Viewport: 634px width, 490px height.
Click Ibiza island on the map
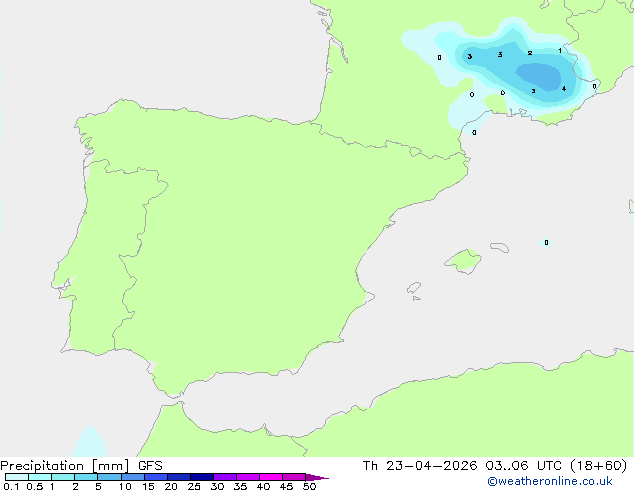pyautogui.click(x=414, y=288)
